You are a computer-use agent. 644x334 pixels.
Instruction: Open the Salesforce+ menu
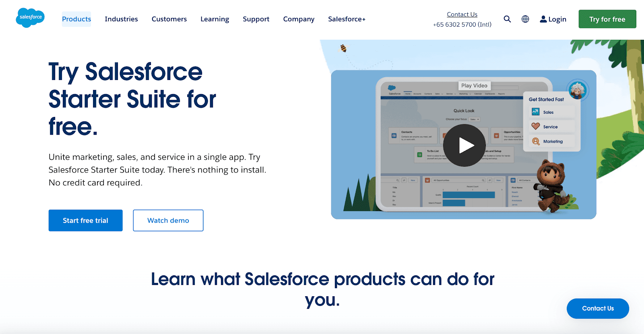point(347,19)
